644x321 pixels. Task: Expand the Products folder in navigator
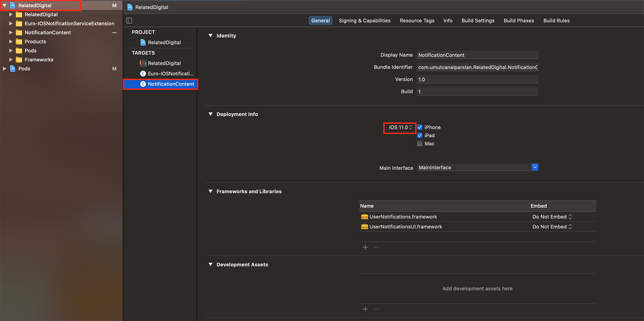tap(11, 42)
